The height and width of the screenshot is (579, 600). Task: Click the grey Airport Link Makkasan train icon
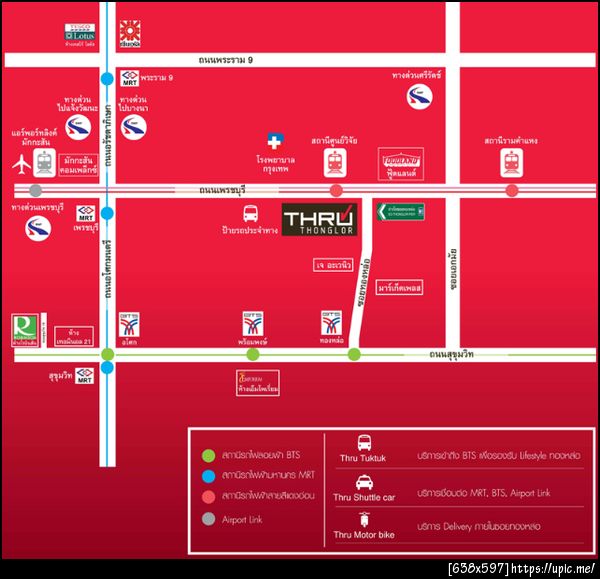(44, 163)
